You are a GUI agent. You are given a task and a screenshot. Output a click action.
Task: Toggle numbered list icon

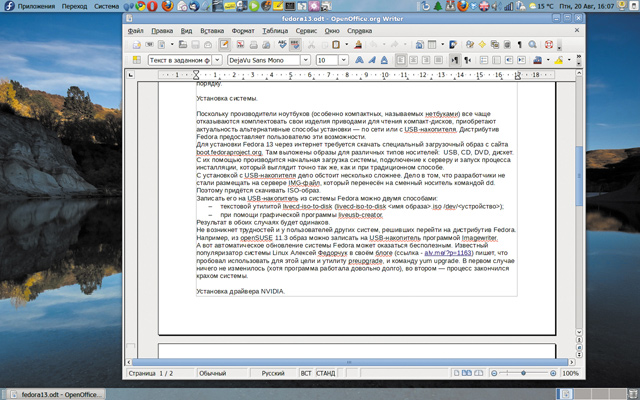pos(484,60)
